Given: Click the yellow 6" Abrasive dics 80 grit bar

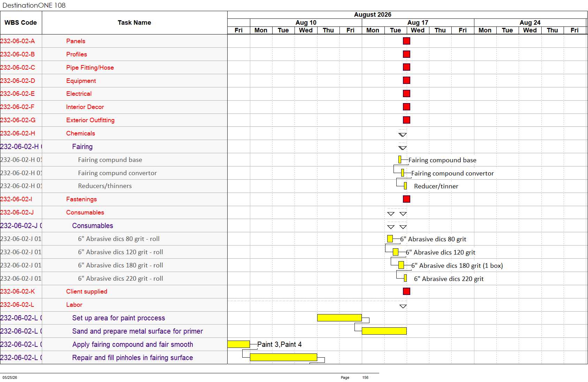Looking at the screenshot, I should click(390, 239).
